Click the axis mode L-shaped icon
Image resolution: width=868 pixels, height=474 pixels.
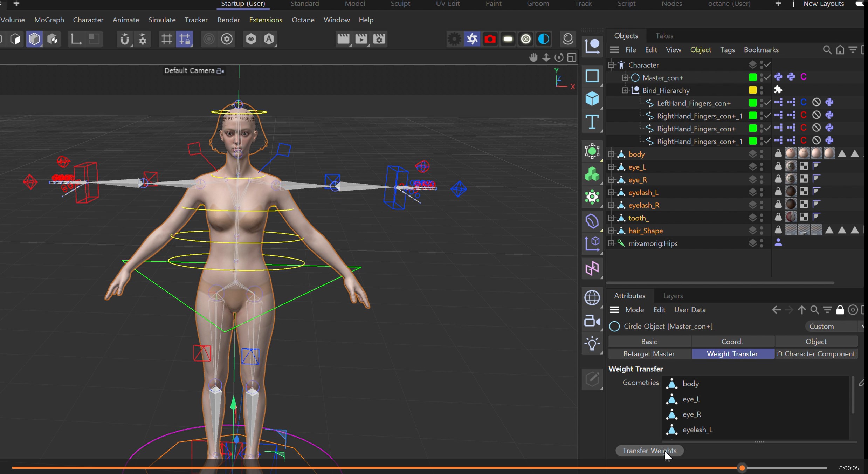76,39
